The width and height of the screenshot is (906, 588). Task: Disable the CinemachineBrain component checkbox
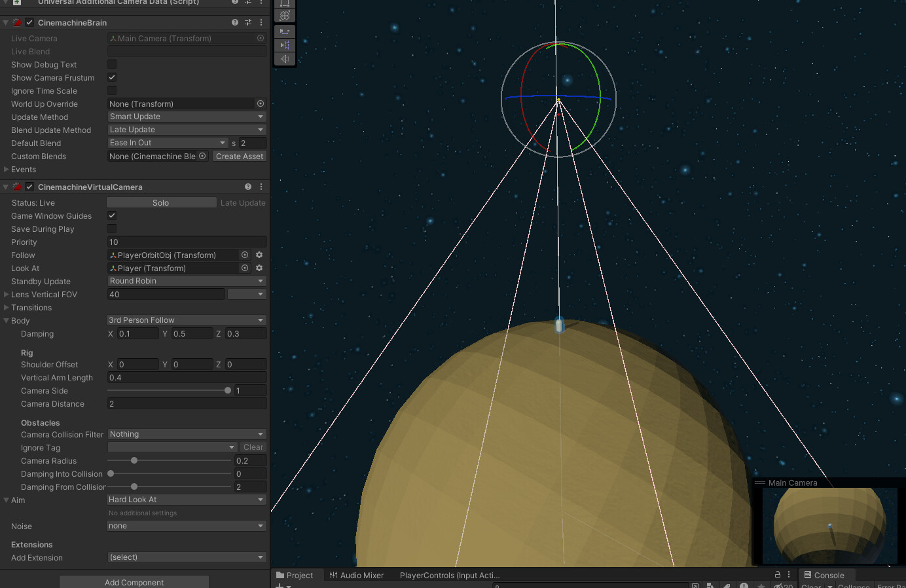click(x=29, y=22)
